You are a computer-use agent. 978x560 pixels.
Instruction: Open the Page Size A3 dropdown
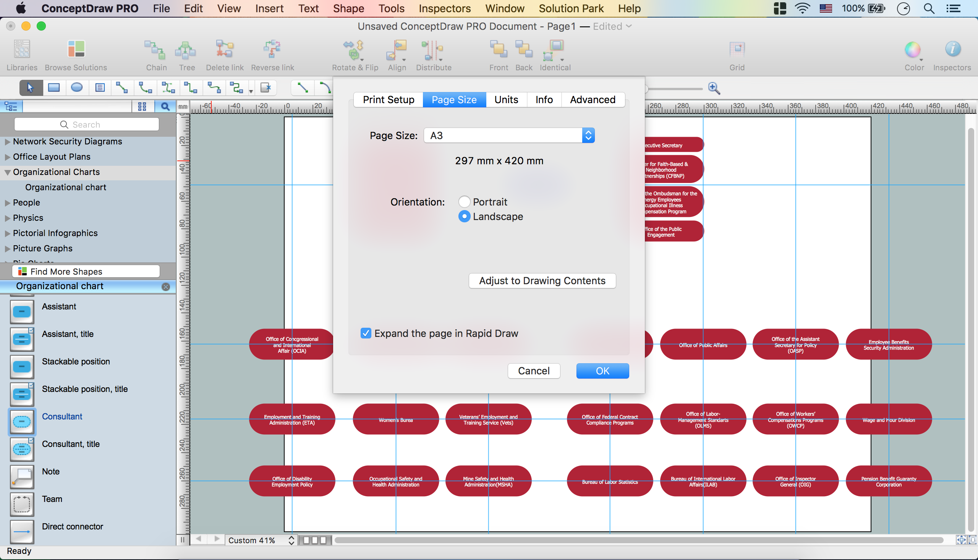tap(509, 135)
